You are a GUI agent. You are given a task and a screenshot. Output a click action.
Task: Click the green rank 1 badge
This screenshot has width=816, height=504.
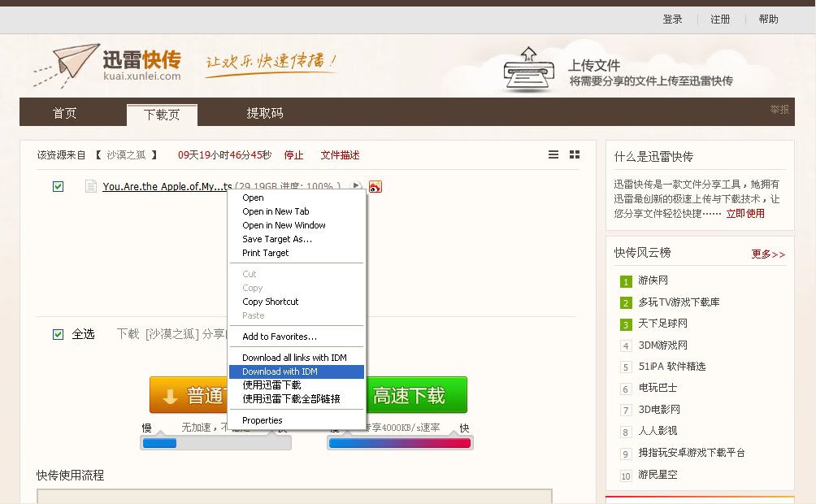point(626,282)
